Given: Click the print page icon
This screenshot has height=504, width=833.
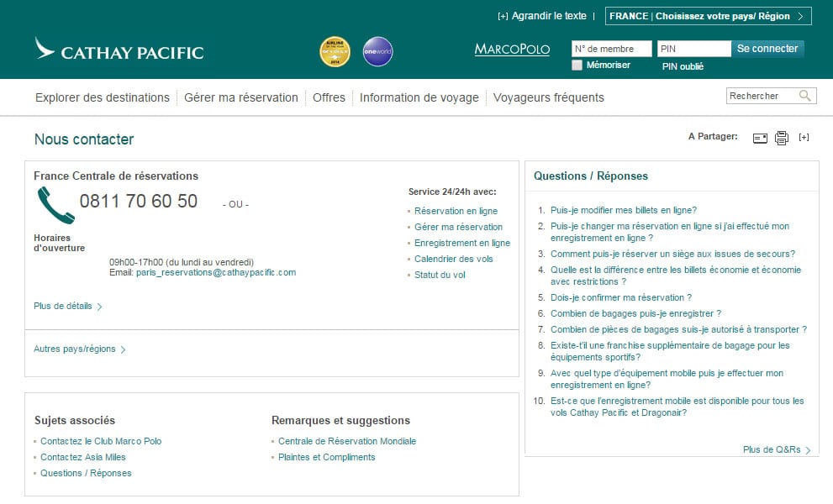Looking at the screenshot, I should pos(782,138).
